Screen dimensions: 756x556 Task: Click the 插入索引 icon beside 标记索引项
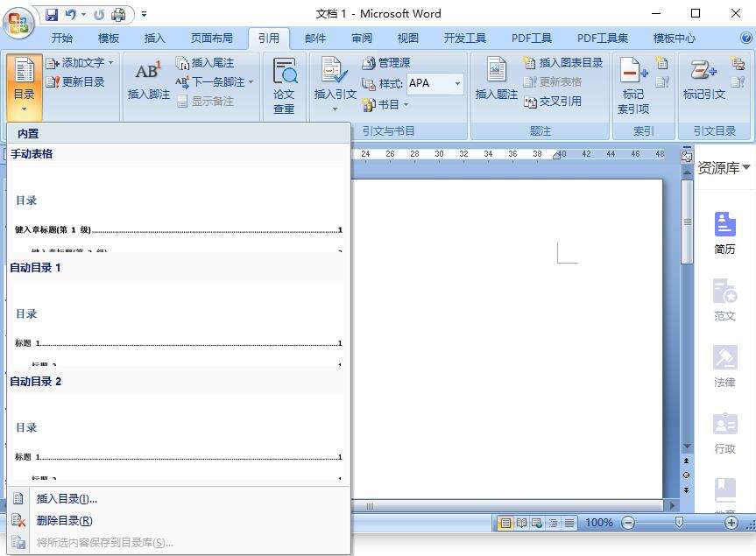[662, 63]
